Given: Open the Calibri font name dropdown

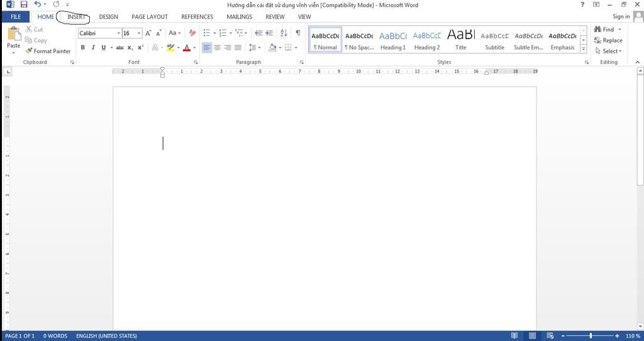Looking at the screenshot, I should click(x=118, y=33).
